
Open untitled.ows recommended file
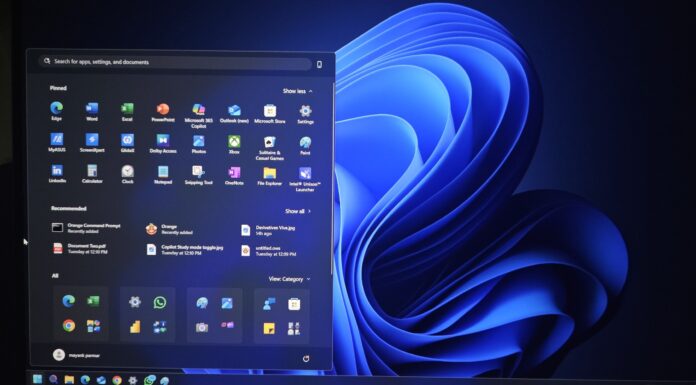(x=269, y=251)
